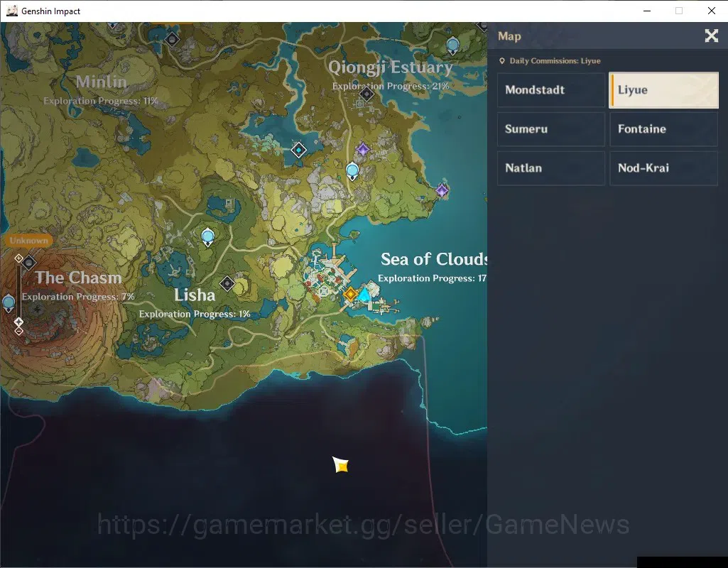The width and height of the screenshot is (728, 568).
Task: Close the Map region panel
Action: pyautogui.click(x=711, y=35)
